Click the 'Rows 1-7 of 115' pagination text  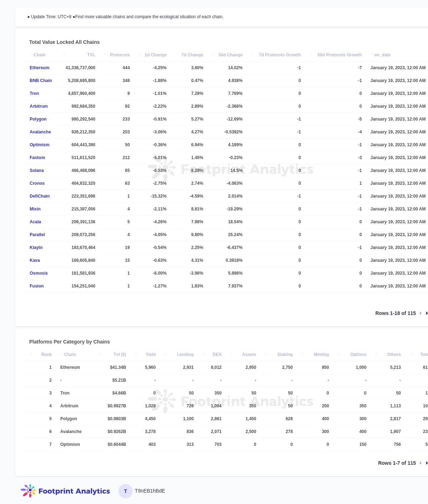click(x=397, y=463)
